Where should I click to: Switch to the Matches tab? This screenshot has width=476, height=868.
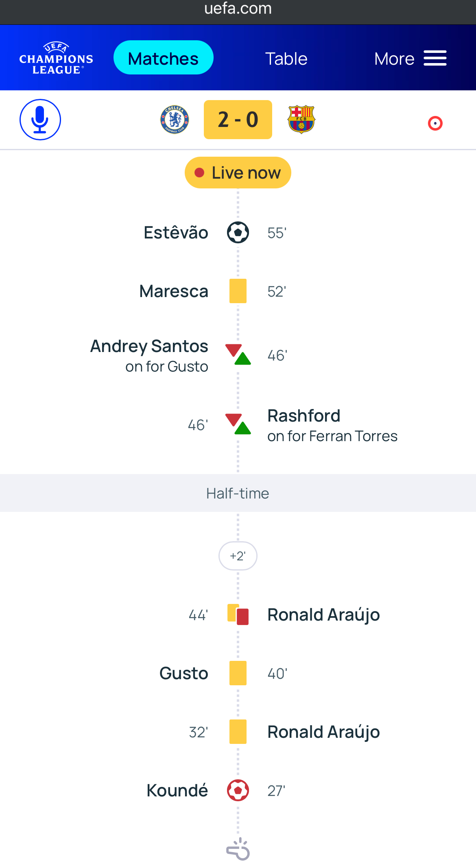pyautogui.click(x=163, y=58)
